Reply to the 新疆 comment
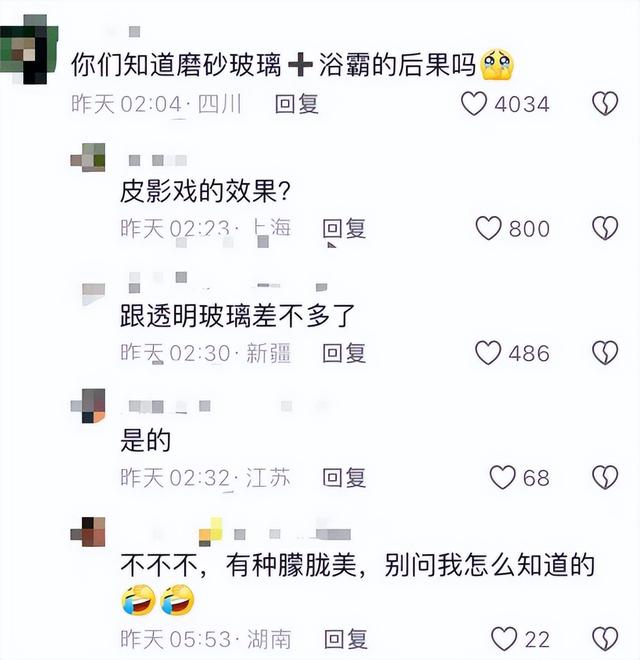 pos(344,353)
